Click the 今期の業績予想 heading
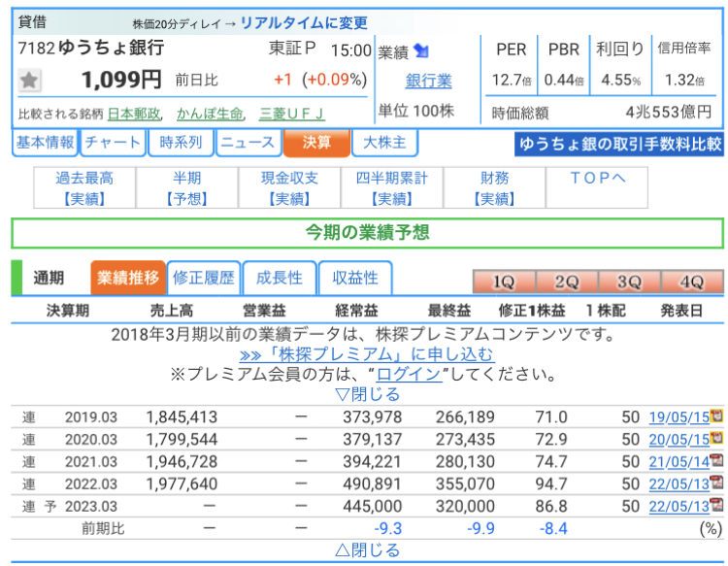Viewport: 728px width, 566px height. click(x=367, y=233)
